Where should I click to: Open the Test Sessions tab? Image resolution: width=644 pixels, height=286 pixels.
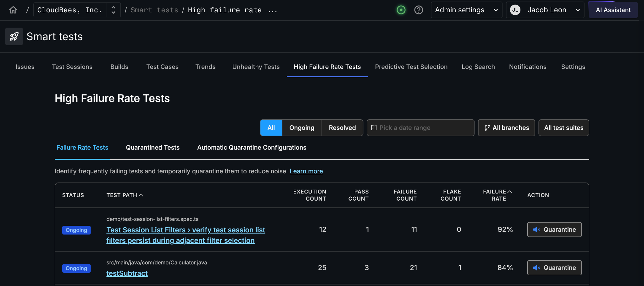pos(72,67)
